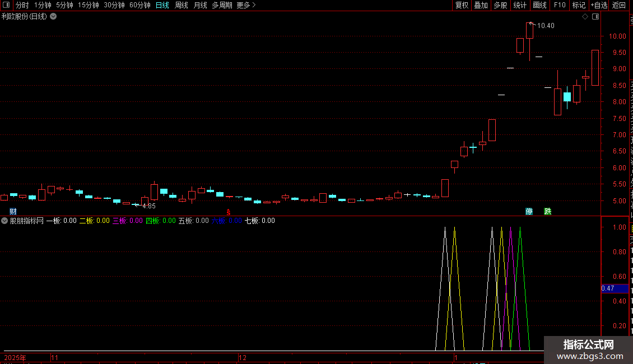Click the 10.40 high price label

coord(546,26)
